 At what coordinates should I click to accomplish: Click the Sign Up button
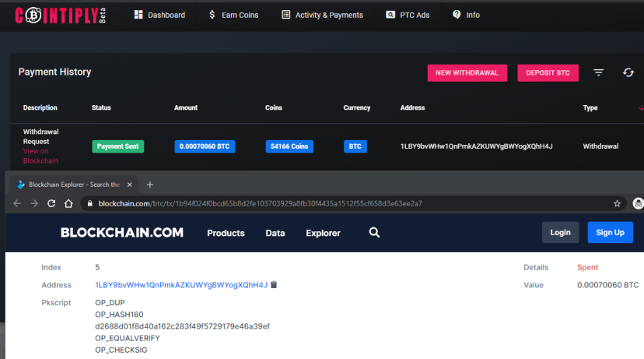610,232
